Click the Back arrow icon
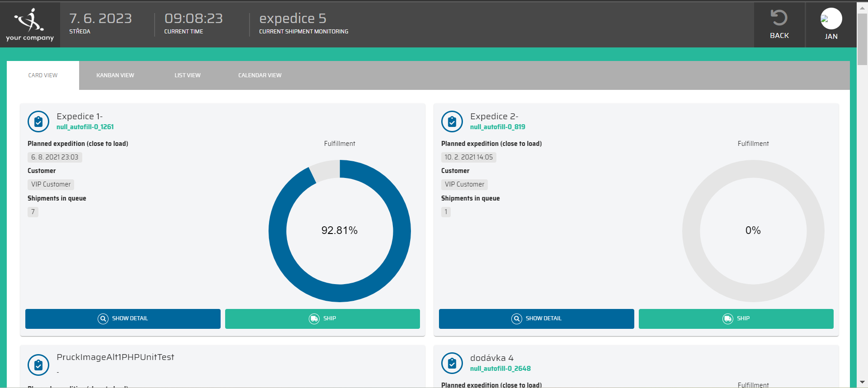The image size is (868, 388). pyautogui.click(x=779, y=18)
